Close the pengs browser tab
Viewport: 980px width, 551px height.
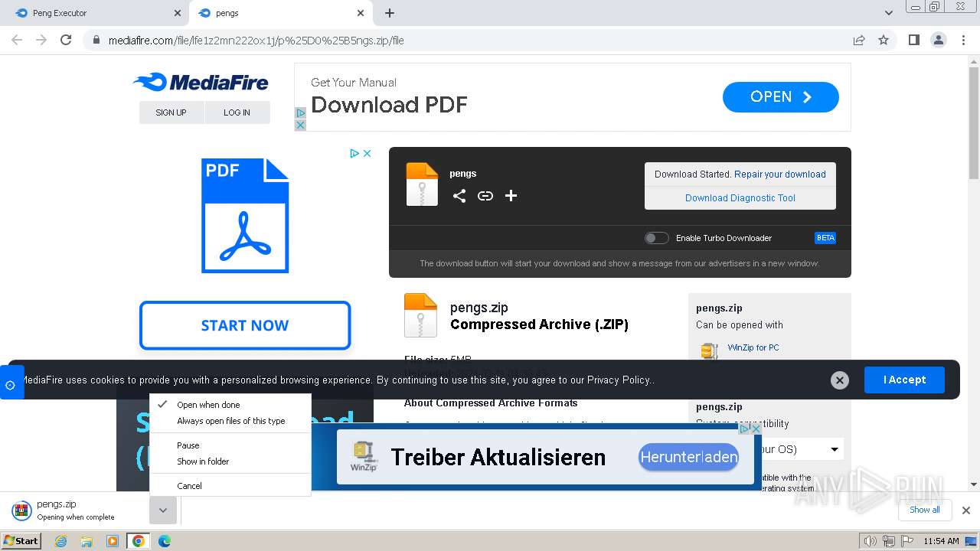tap(361, 13)
